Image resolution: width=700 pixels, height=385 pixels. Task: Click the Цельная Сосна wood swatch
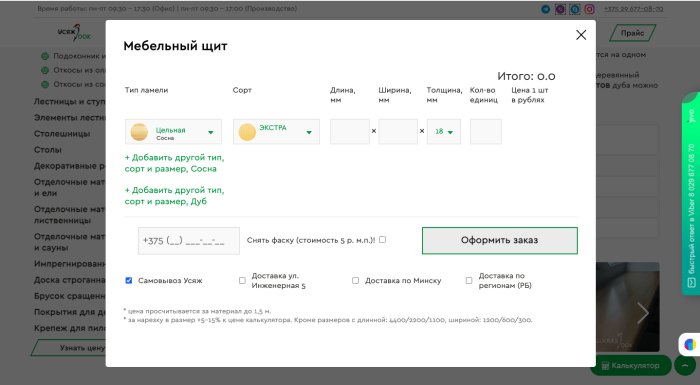click(x=139, y=132)
